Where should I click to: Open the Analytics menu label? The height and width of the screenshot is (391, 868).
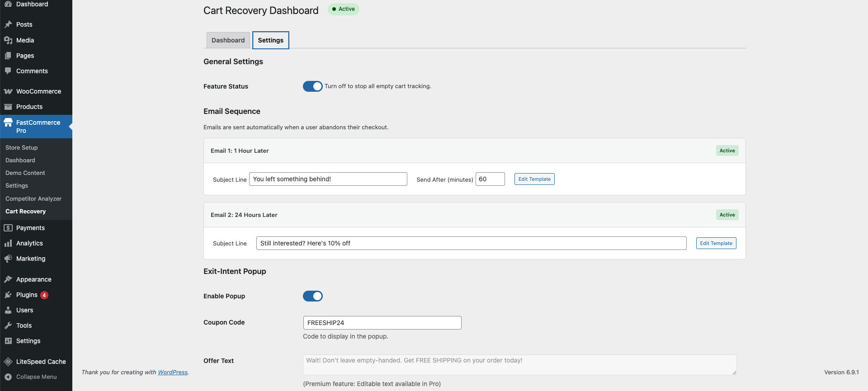coord(30,243)
